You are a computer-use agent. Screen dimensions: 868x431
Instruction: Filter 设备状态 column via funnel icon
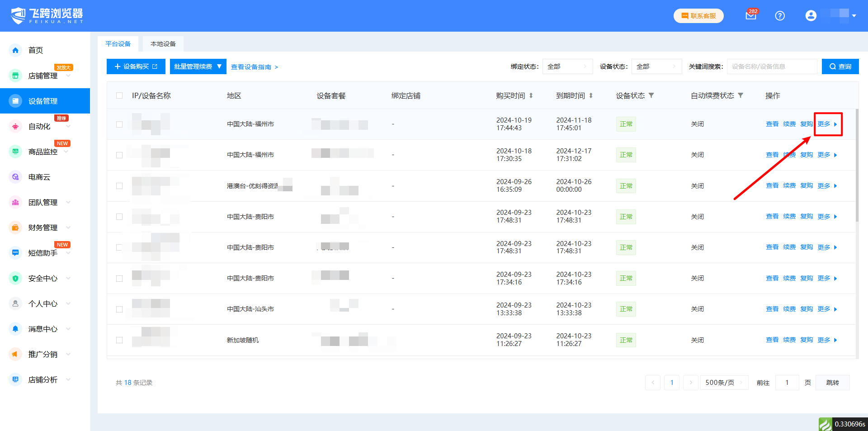(x=651, y=95)
